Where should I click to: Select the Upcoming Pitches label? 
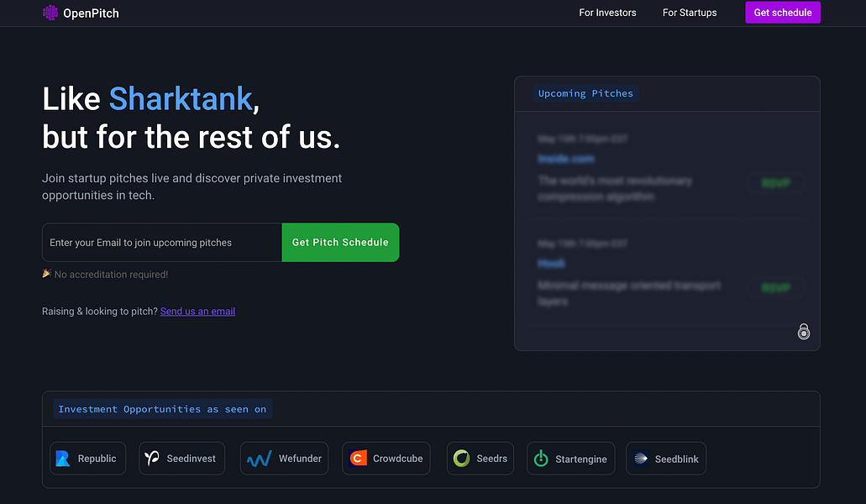[x=585, y=93]
